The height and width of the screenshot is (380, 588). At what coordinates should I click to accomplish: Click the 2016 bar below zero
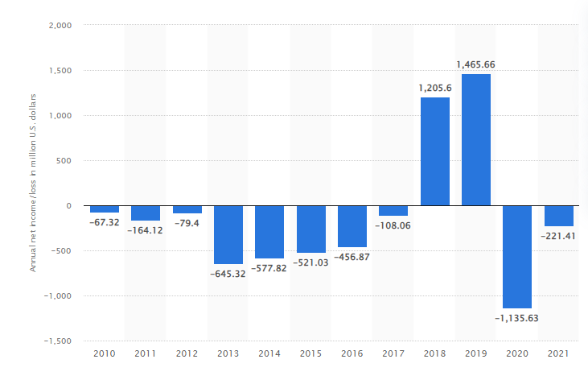[352, 225]
